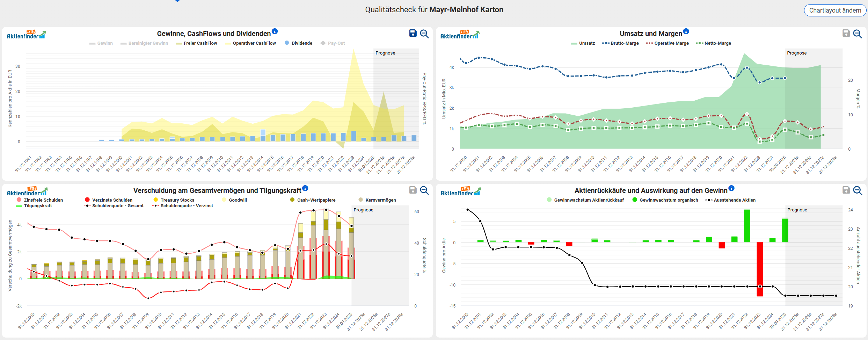Open info tooltip for Gewinne, CashFlows und Dividenden
The image size is (868, 340).
coord(275,31)
